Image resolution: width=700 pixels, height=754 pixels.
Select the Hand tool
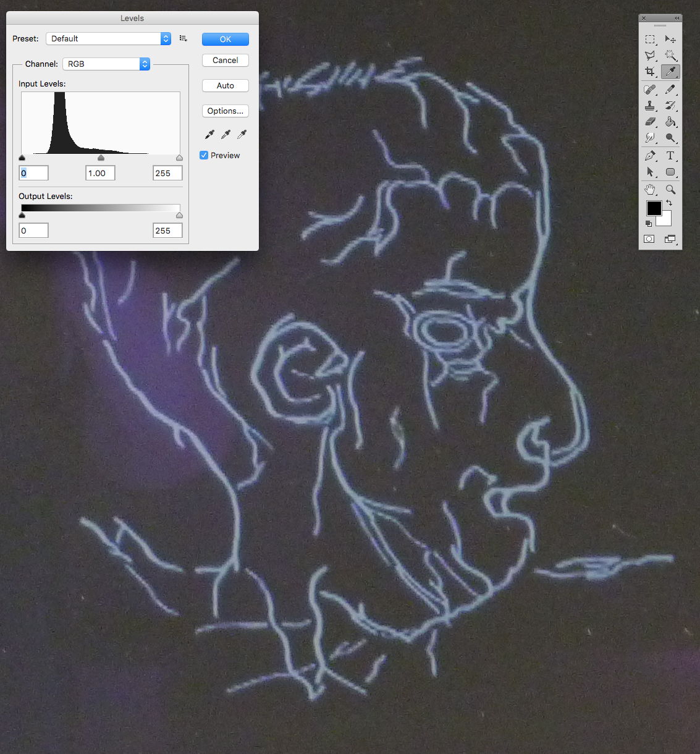(650, 190)
